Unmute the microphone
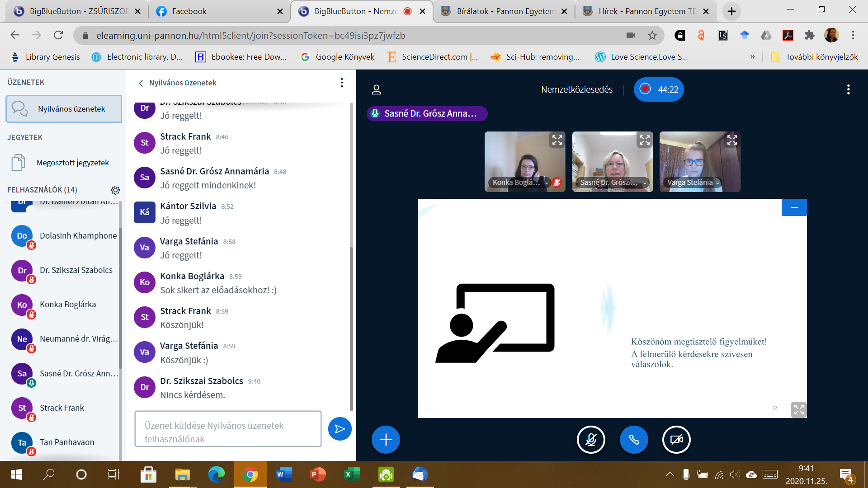Screen dimensions: 868x488 591,440
